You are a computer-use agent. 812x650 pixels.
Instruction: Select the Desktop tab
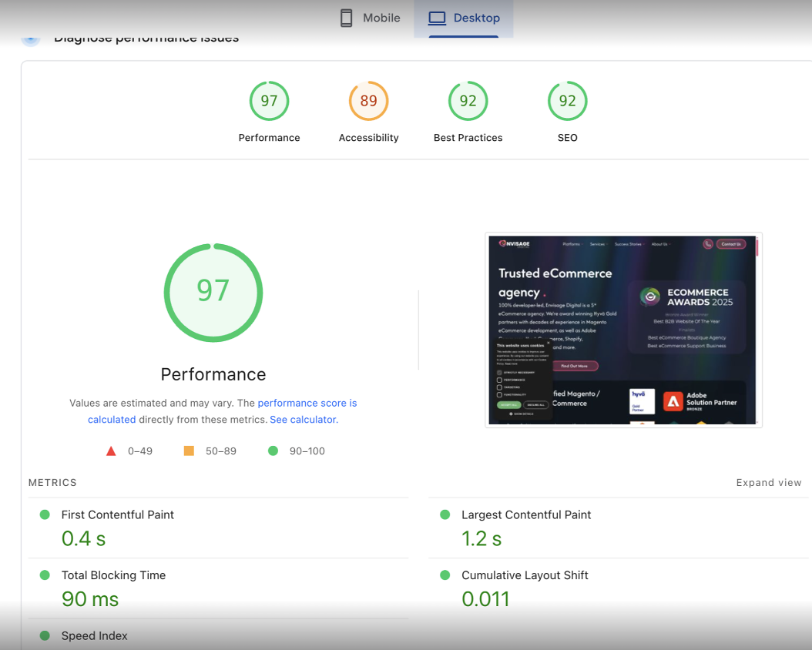click(464, 18)
